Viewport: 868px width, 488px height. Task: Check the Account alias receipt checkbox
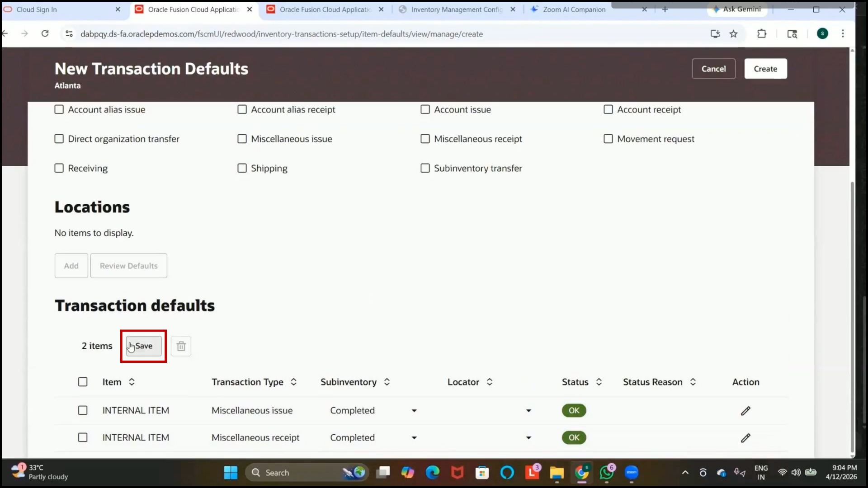[242, 109]
